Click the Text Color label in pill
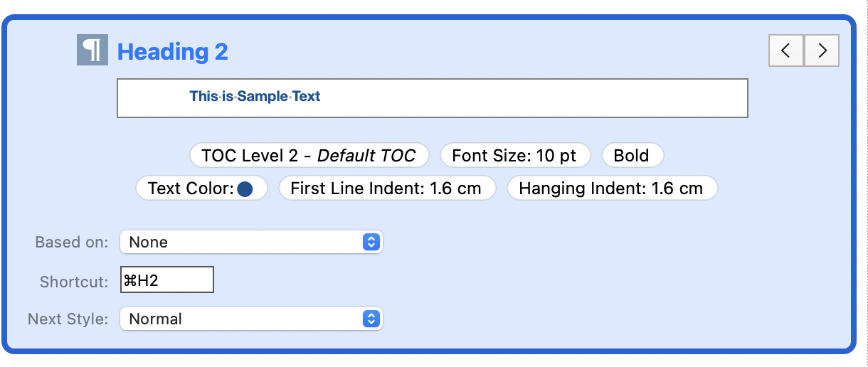 [x=191, y=188]
